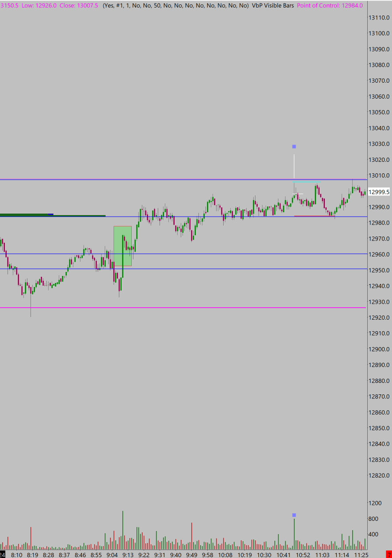Click the 9:13 time axis label
This screenshot has height=558, width=392.
[128, 554]
